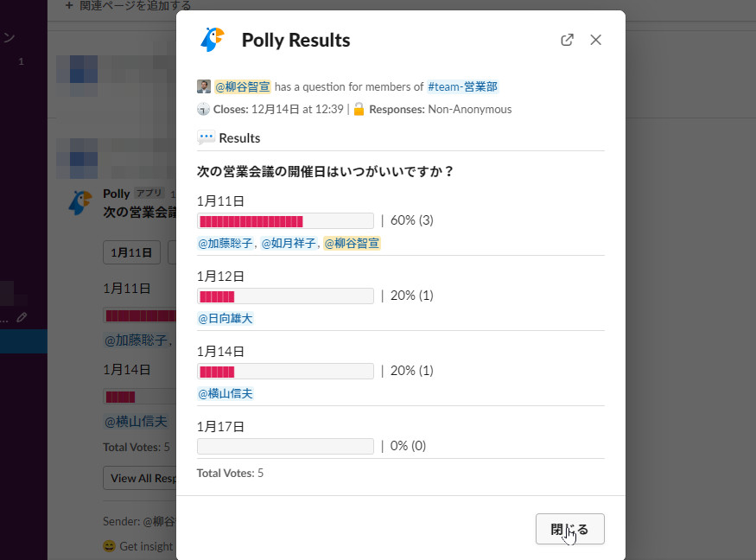The image size is (756, 560).
Task: Click the lock icon beside Responses
Action: click(359, 110)
